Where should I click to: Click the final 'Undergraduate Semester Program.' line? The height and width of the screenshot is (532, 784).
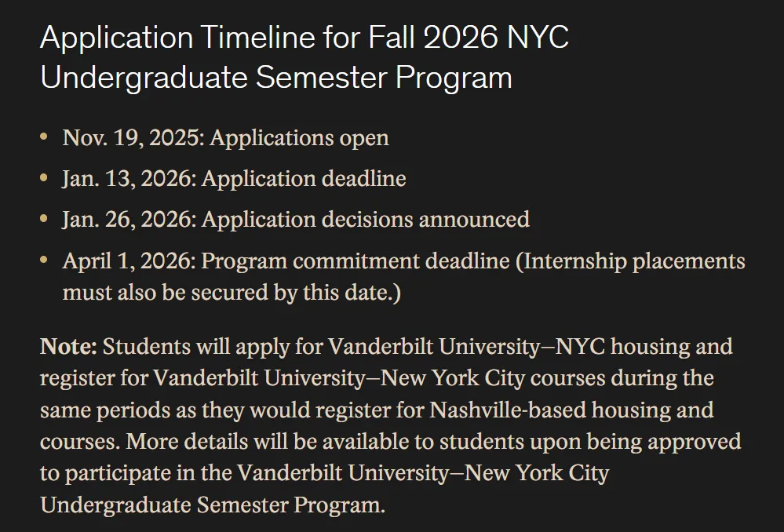[x=213, y=504]
